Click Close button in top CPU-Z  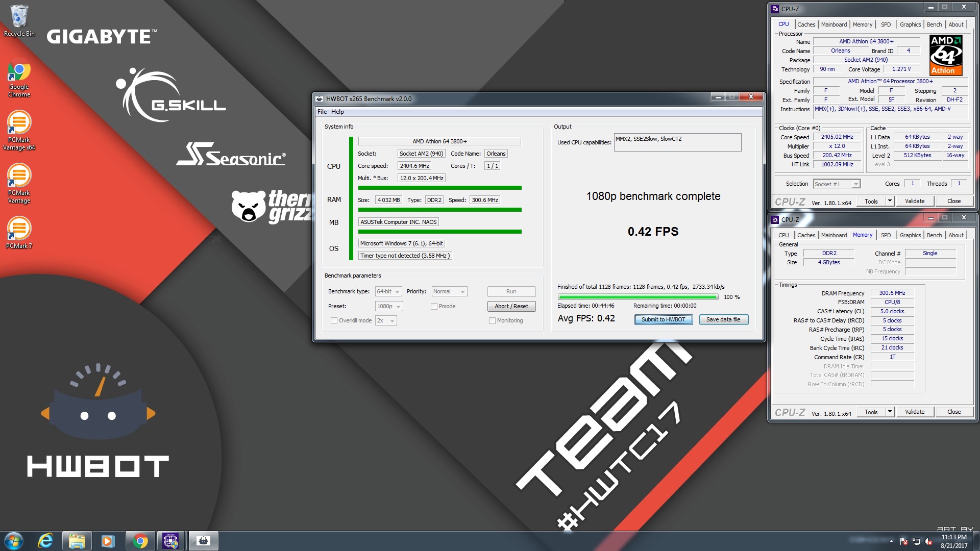click(953, 201)
